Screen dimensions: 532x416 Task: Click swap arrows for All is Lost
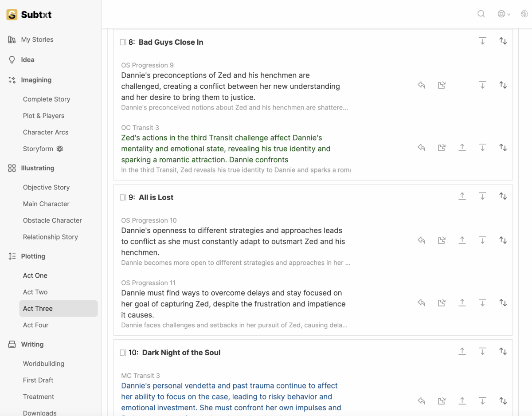[x=503, y=196]
